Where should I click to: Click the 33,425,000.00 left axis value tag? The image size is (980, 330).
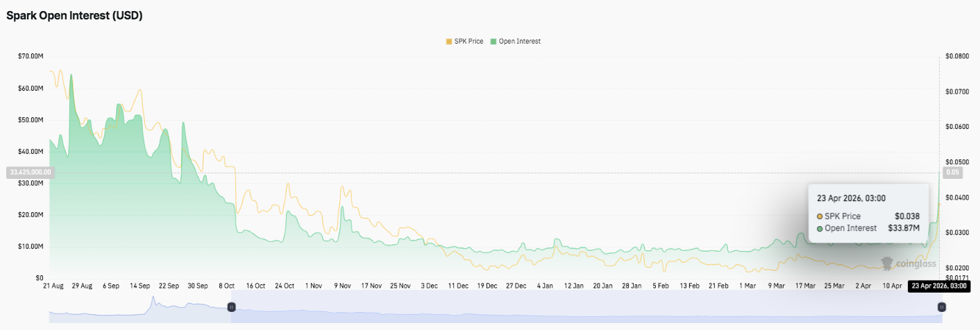28,172
